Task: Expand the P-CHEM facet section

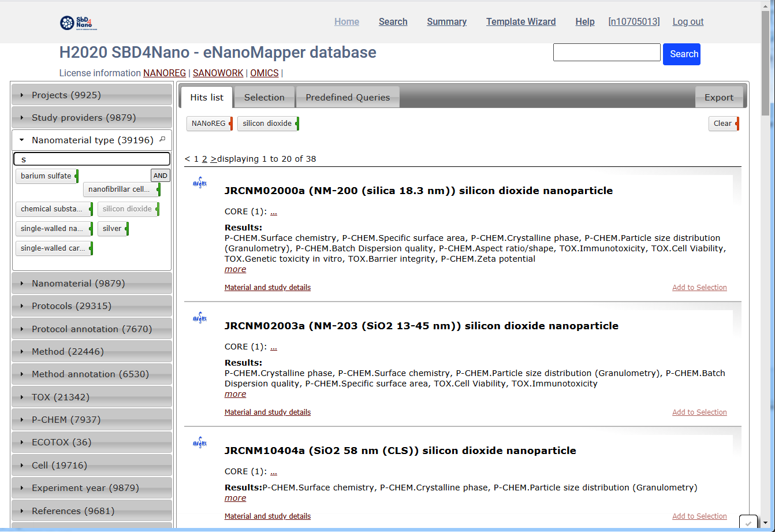Action: (x=92, y=420)
